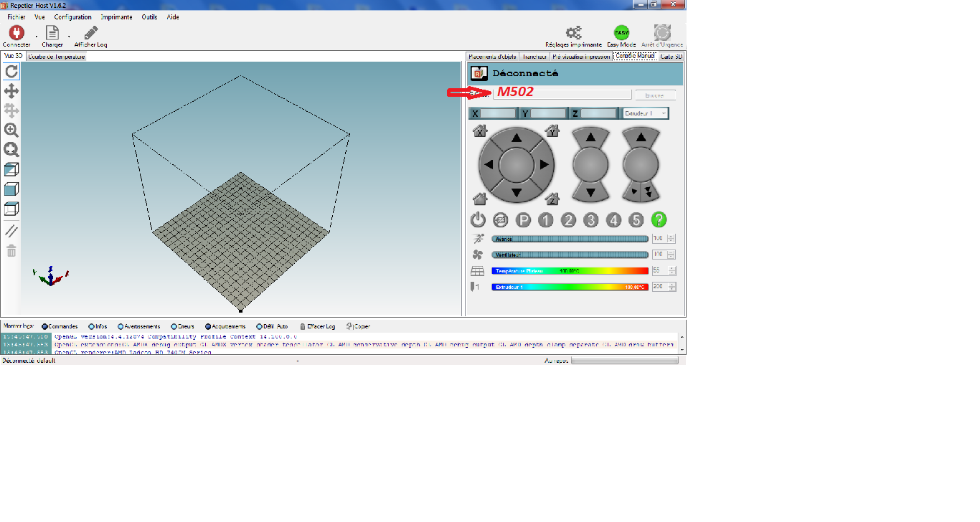Click the Effacer Log button

(317, 326)
